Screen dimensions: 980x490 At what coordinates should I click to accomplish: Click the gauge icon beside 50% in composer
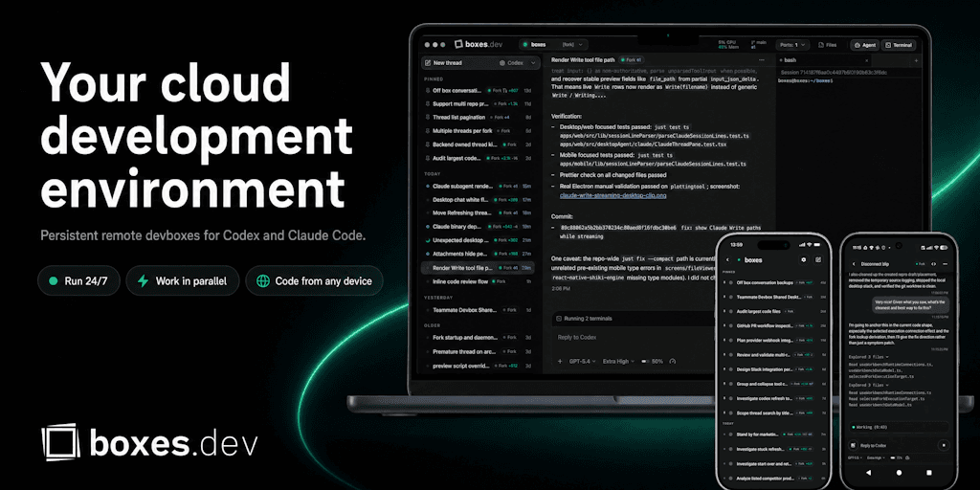[x=673, y=361]
